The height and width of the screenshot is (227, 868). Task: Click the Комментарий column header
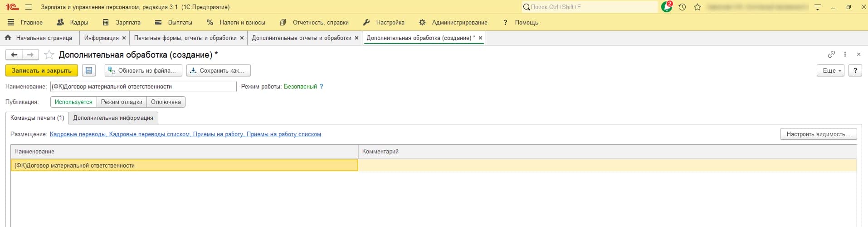coord(607,152)
